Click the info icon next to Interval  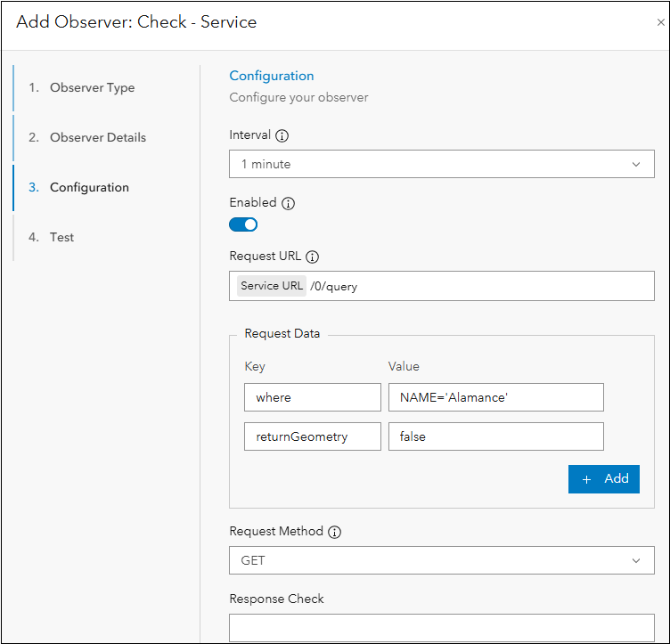pyautogui.click(x=282, y=136)
